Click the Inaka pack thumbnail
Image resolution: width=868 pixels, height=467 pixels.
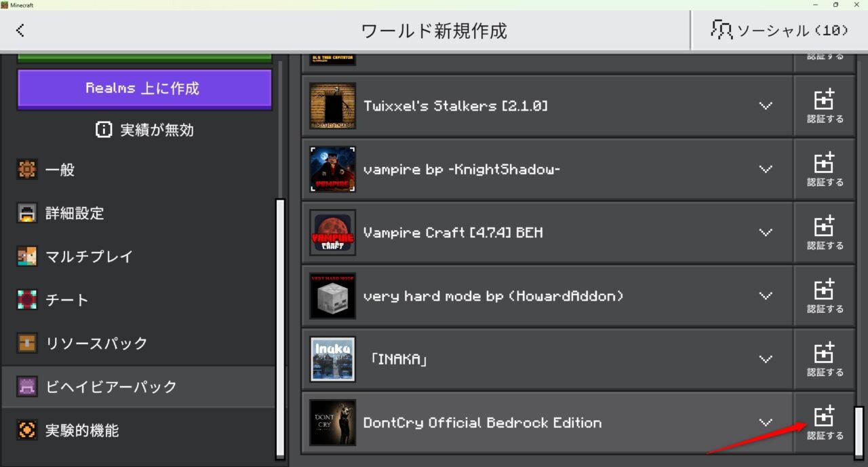332,359
